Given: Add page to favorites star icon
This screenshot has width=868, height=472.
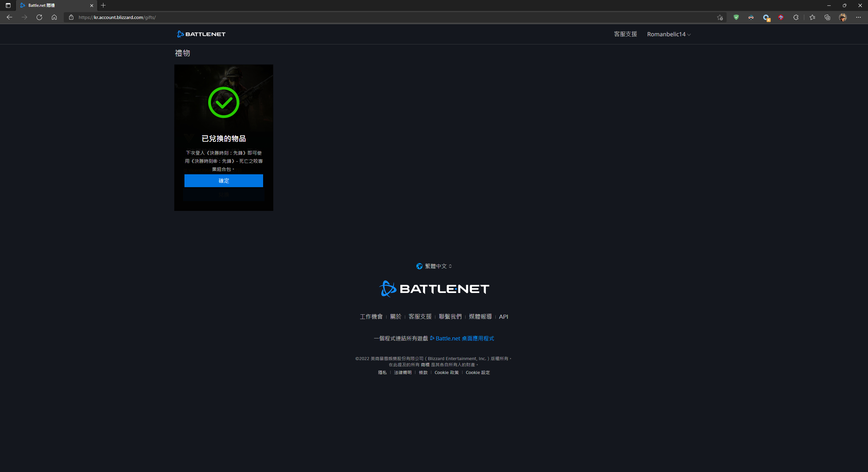Looking at the screenshot, I should [x=720, y=17].
